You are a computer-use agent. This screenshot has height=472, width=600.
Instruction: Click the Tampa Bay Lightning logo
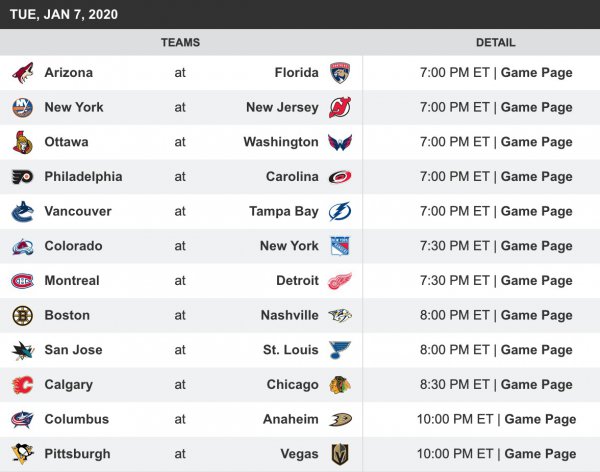click(x=340, y=211)
